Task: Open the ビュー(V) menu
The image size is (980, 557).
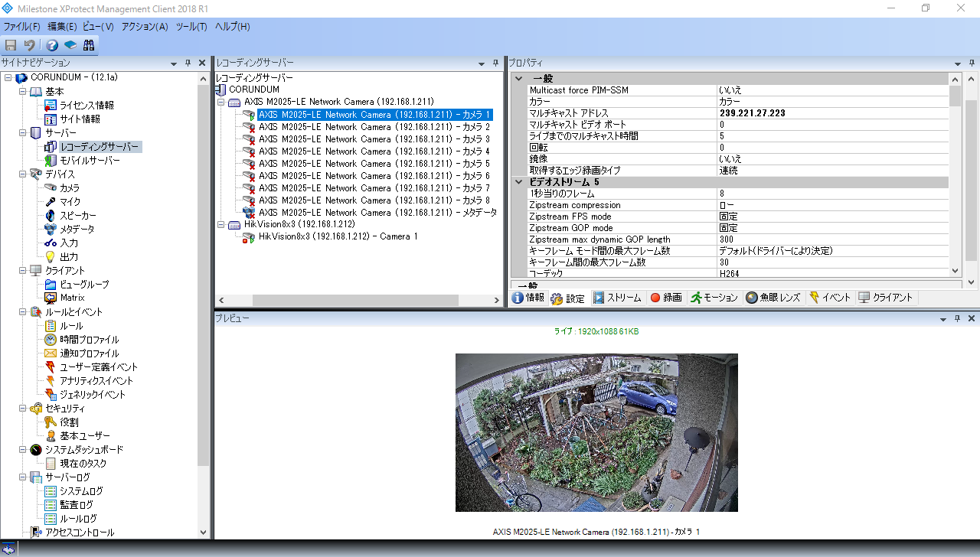Action: click(x=98, y=27)
